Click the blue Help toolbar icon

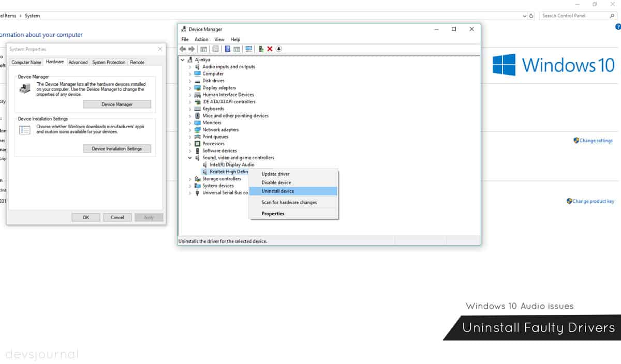228,49
